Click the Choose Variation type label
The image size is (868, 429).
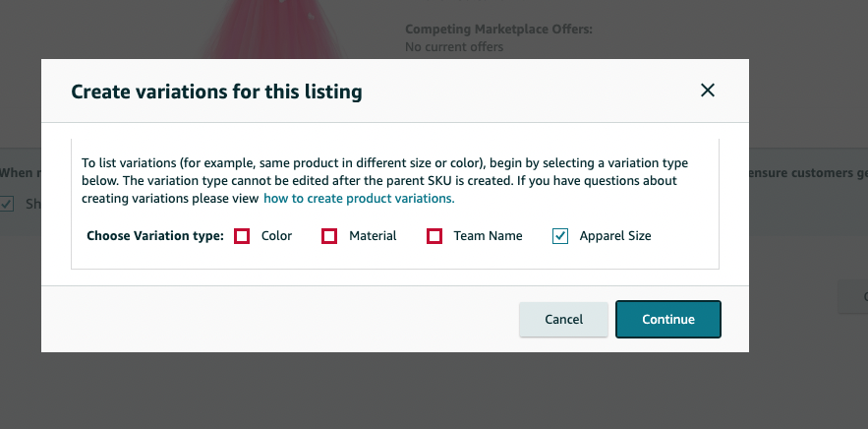155,236
